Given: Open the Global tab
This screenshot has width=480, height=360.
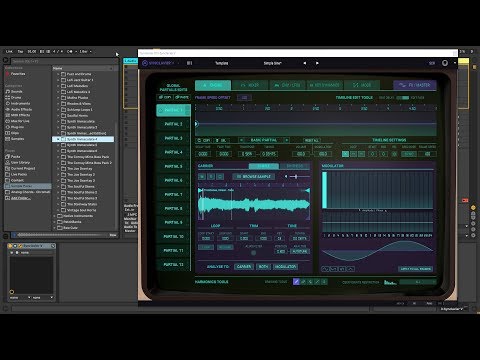Looking at the screenshot, I should point(213,85).
